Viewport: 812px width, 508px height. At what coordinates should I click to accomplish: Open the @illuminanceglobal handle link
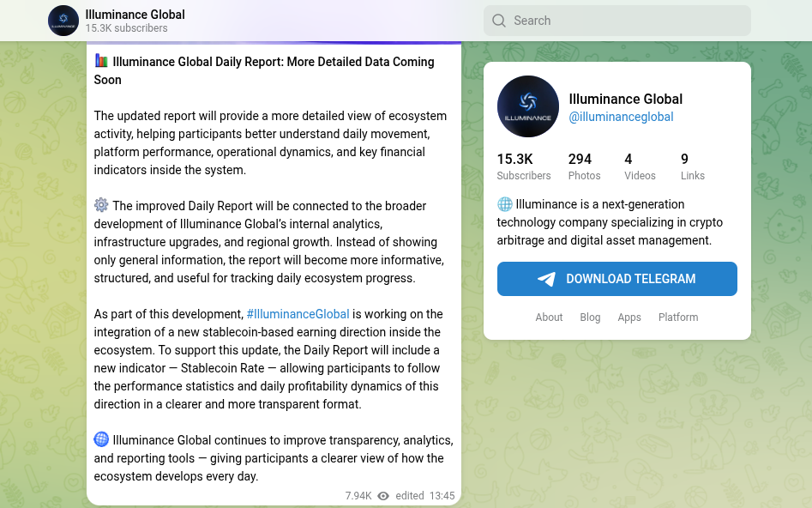pos(621,117)
